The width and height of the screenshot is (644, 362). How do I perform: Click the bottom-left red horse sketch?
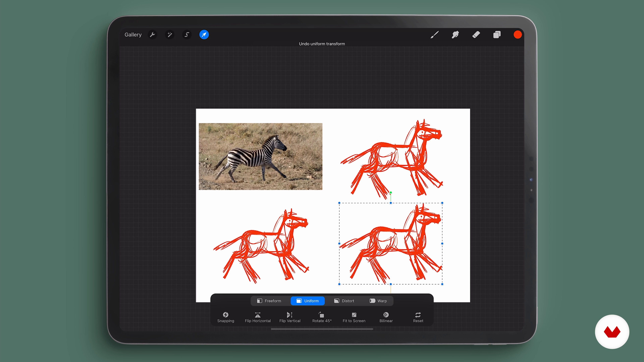coord(261,246)
